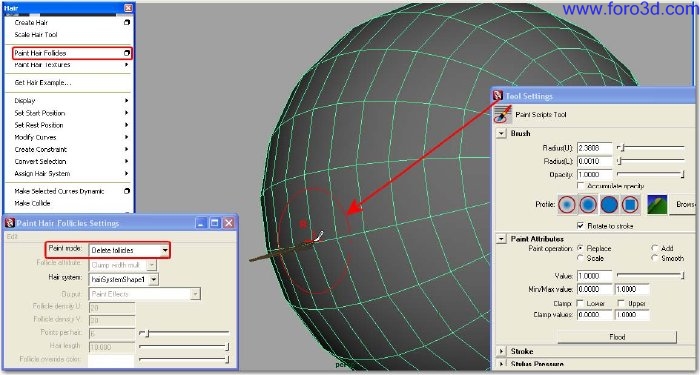Screen dimensions: 700x375
Task: Click the Value input field
Action: [x=594, y=276]
